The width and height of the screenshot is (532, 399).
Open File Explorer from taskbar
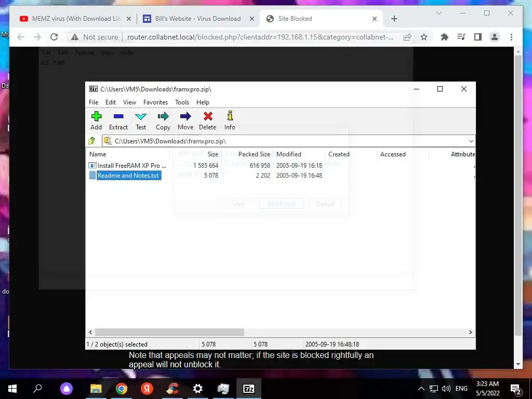(x=96, y=389)
